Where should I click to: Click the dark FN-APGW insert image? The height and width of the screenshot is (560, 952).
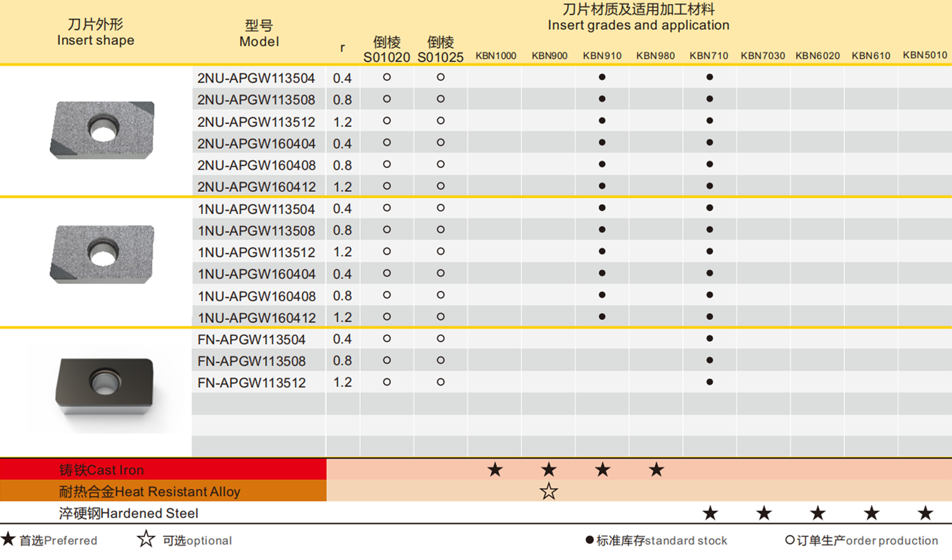pos(105,386)
